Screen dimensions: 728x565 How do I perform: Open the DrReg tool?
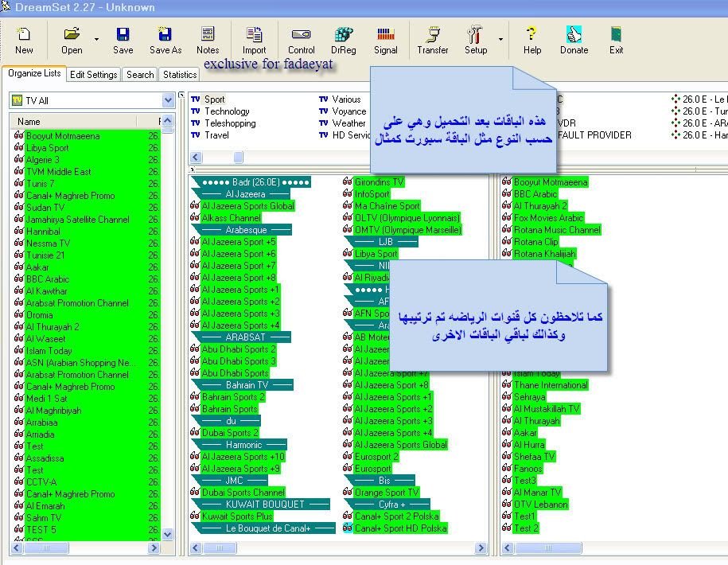344,41
